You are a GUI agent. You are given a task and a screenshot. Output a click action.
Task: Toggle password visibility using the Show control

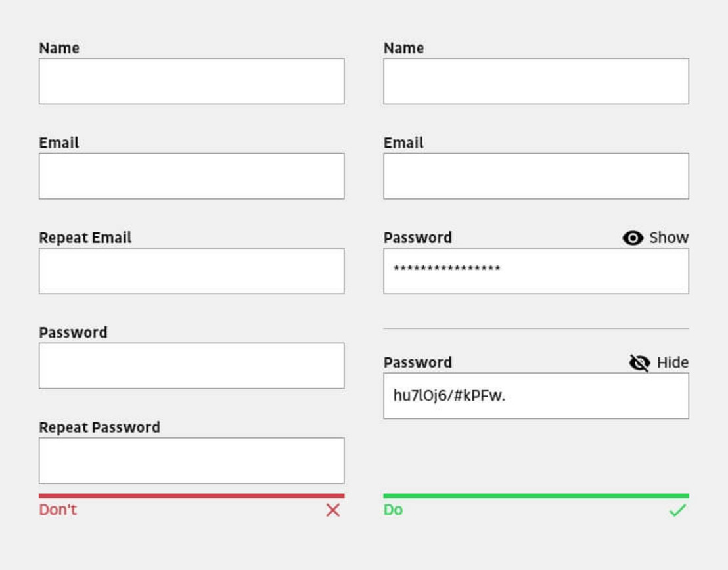pyautogui.click(x=668, y=238)
